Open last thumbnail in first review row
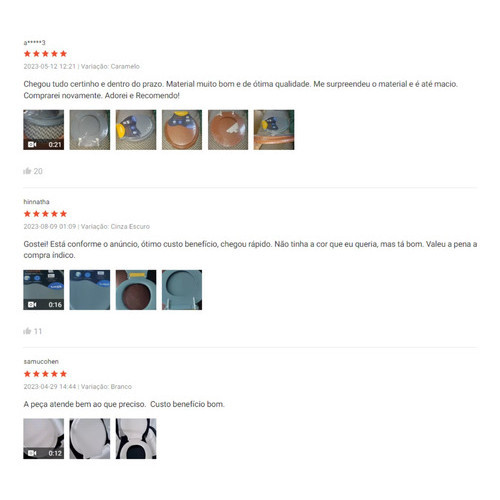The height and width of the screenshot is (500, 500). click(x=274, y=130)
